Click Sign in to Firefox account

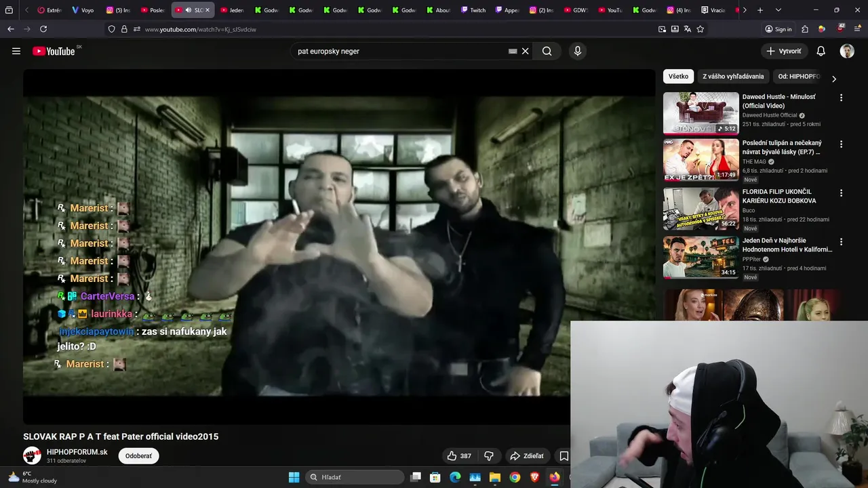tap(778, 29)
